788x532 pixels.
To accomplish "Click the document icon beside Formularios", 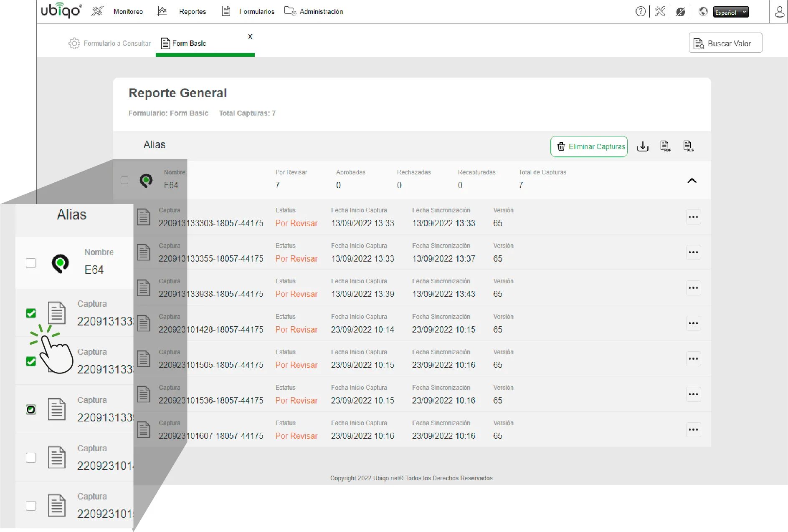I will [x=226, y=11].
